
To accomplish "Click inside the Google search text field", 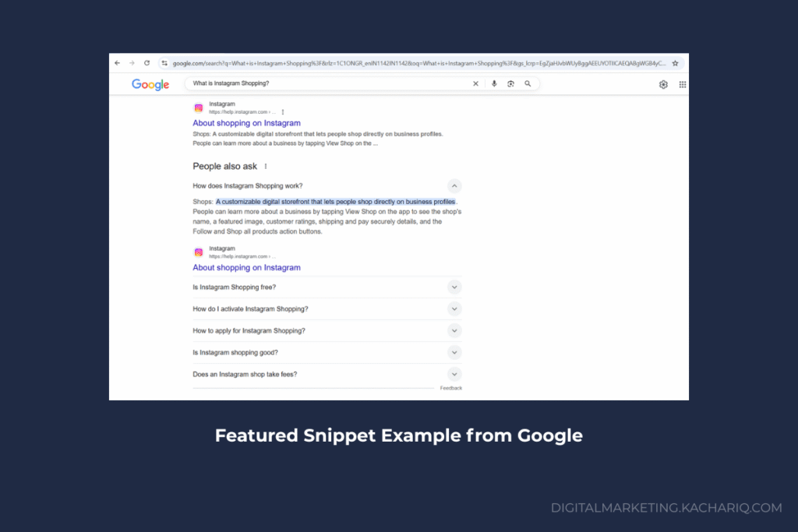I will click(x=327, y=84).
